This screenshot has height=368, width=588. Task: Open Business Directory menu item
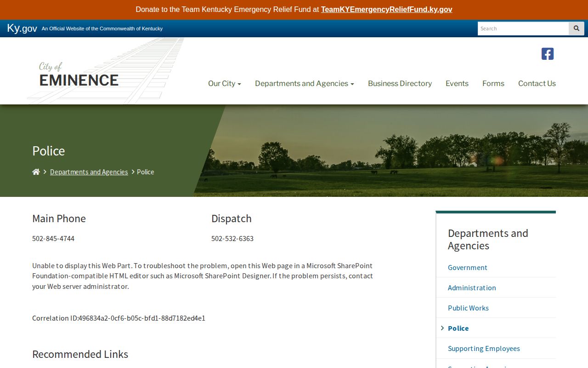coord(400,83)
